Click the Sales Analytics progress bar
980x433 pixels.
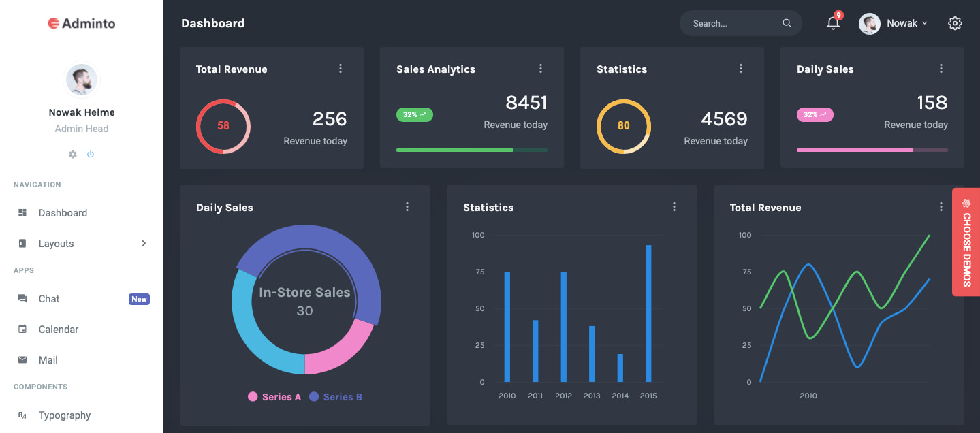471,150
